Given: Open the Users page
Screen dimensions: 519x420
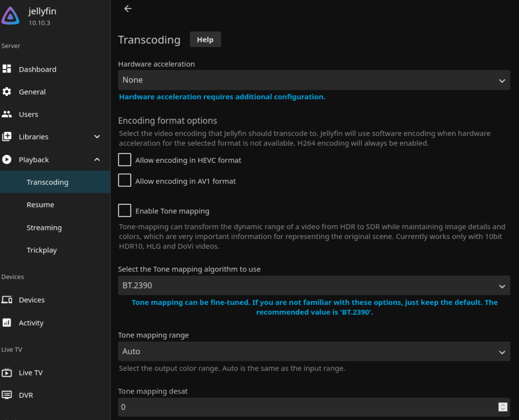Looking at the screenshot, I should pos(55,114).
